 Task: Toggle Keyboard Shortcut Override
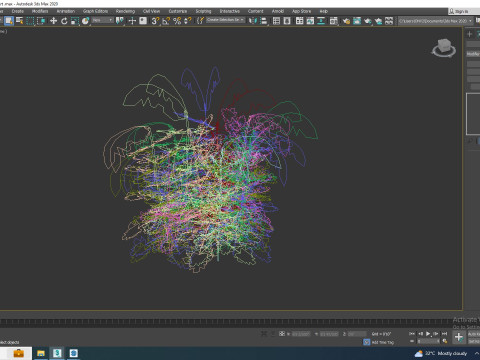click(143, 21)
